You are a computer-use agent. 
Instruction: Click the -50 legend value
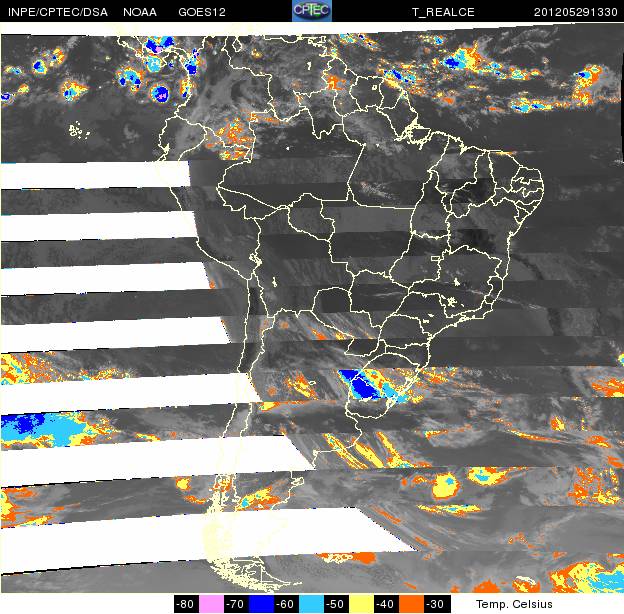click(336, 604)
